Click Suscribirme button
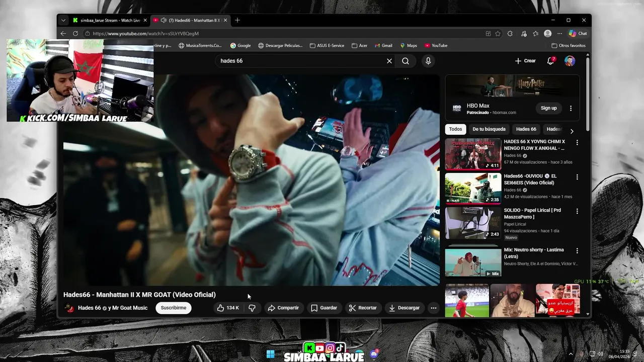644x362 pixels. (x=174, y=308)
